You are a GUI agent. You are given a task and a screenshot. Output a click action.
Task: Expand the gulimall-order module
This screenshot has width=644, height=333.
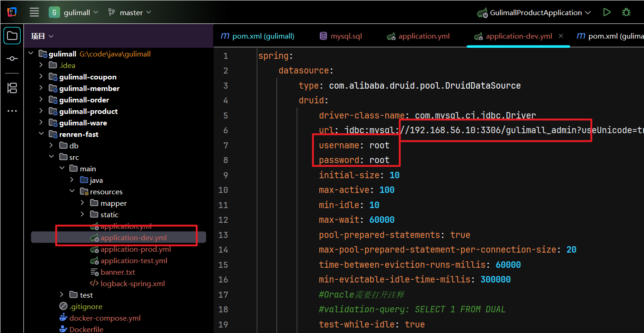click(x=41, y=100)
